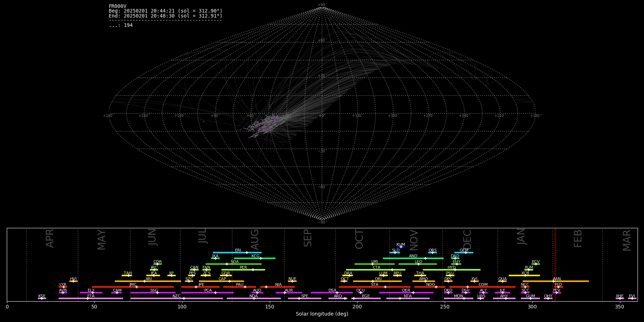Image resolution: width=644 pixels, height=322 pixels.
Task: Click the KSE shower label
Action: click(42, 296)
